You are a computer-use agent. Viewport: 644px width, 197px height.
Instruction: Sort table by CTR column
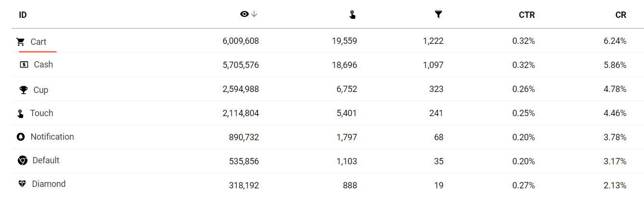click(527, 15)
